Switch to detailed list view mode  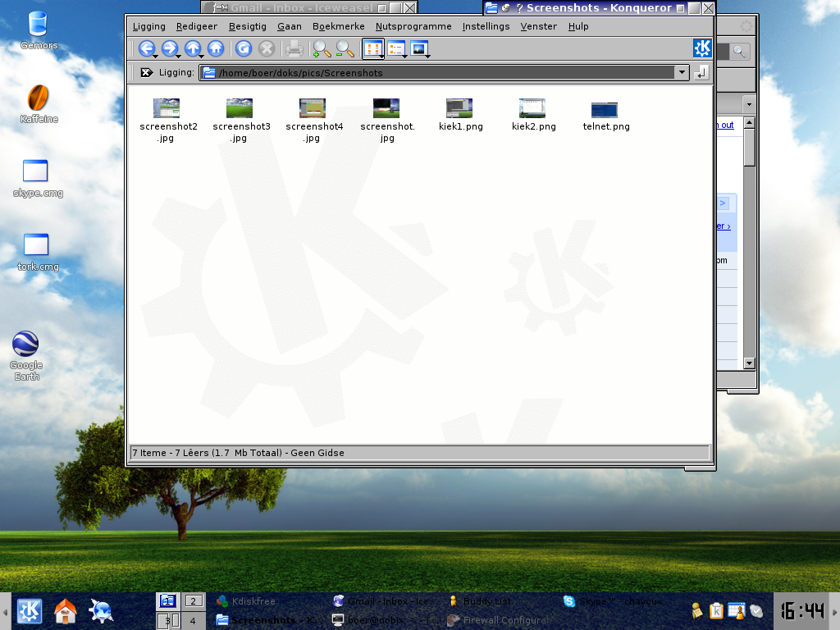point(396,49)
